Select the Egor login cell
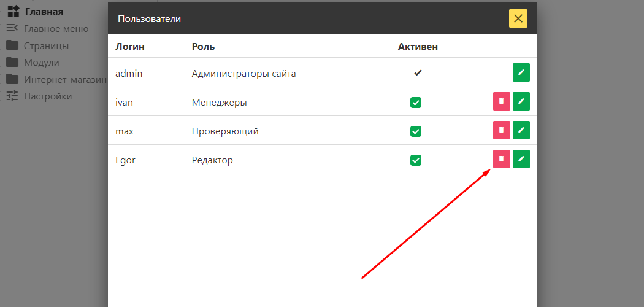644x307 pixels. [125, 160]
